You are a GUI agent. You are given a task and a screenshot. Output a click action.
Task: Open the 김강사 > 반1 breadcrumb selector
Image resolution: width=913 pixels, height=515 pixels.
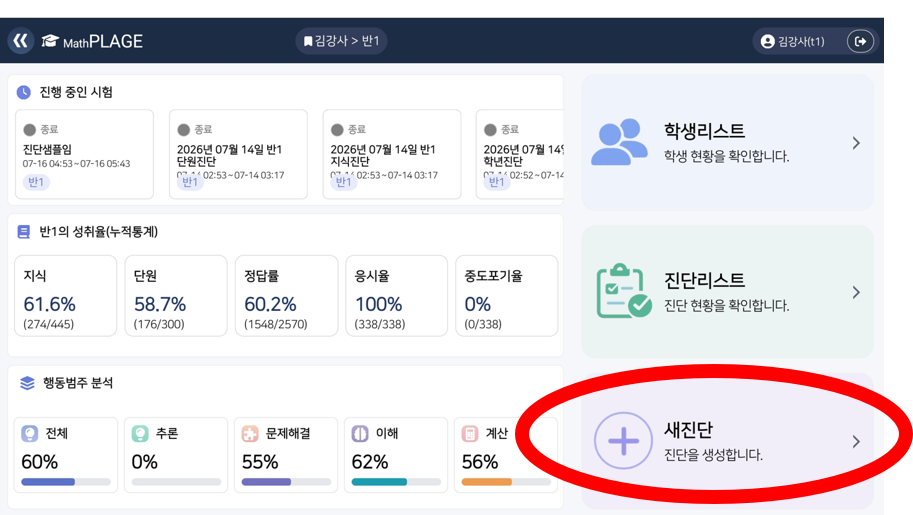341,41
